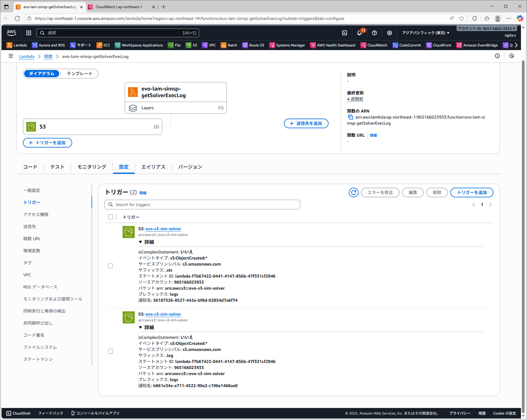This screenshot has height=420, width=527.
Task: Open the AWS services grid menu
Action: (29, 33)
